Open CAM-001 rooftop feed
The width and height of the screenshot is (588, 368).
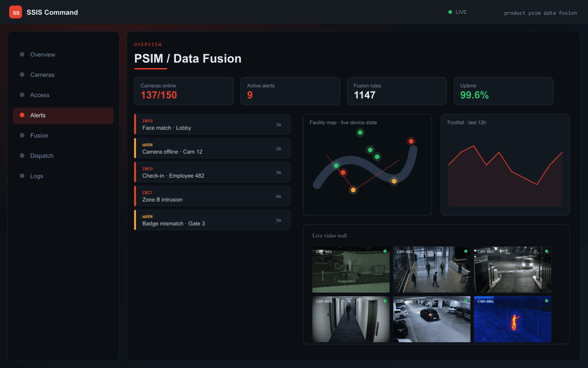point(351,270)
